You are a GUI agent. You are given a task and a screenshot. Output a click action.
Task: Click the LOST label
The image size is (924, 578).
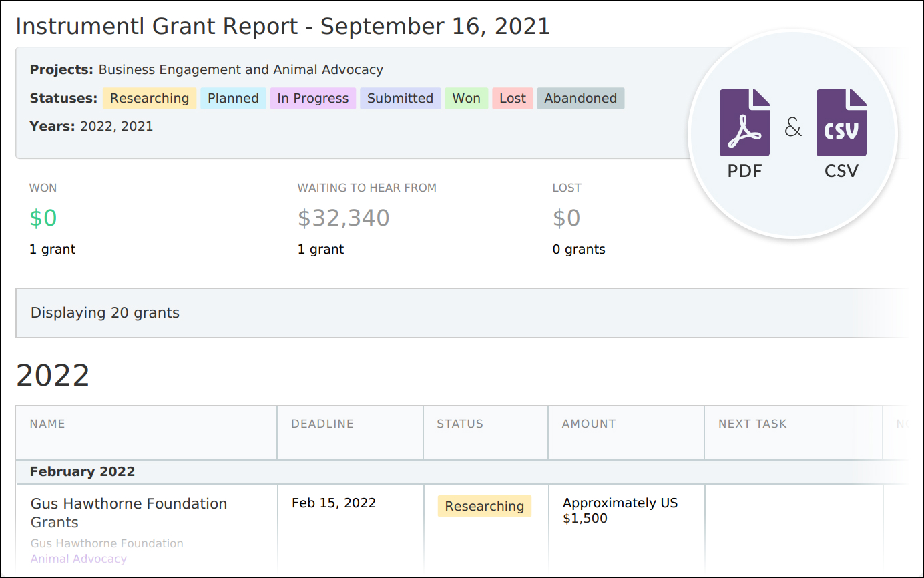(567, 188)
